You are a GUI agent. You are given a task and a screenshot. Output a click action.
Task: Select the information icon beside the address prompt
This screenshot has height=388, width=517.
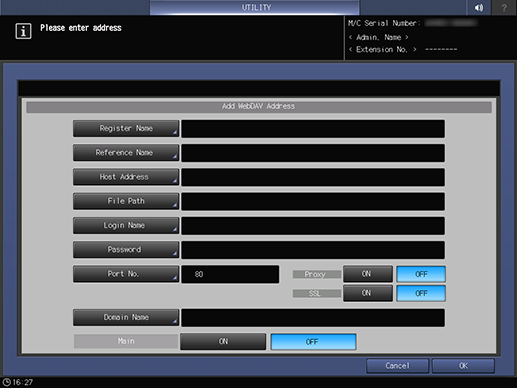pyautogui.click(x=23, y=31)
